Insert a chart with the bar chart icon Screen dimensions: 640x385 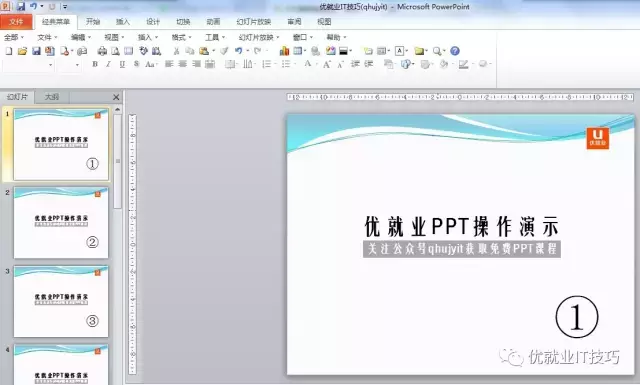(x=284, y=51)
